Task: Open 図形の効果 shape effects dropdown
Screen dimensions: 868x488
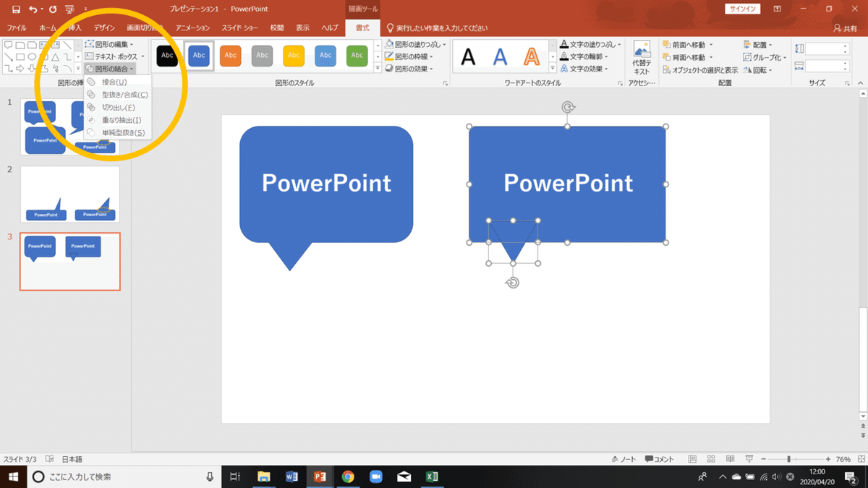Action: click(x=410, y=69)
